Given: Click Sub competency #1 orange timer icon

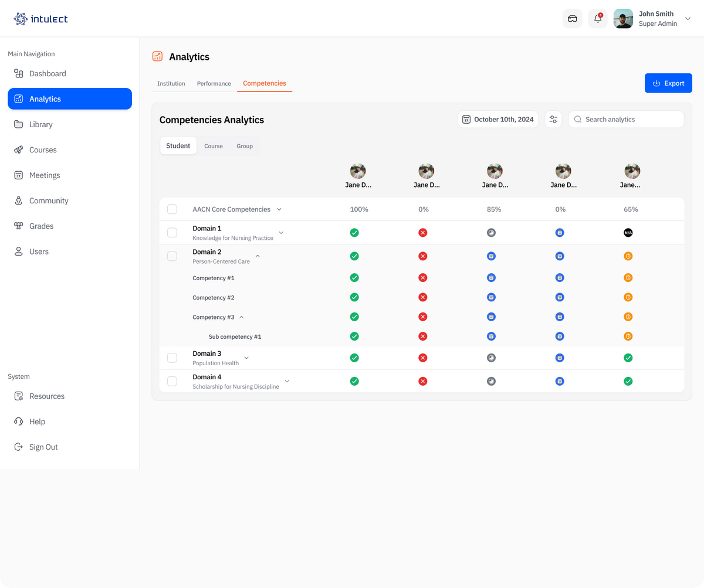Looking at the screenshot, I should (x=628, y=337).
